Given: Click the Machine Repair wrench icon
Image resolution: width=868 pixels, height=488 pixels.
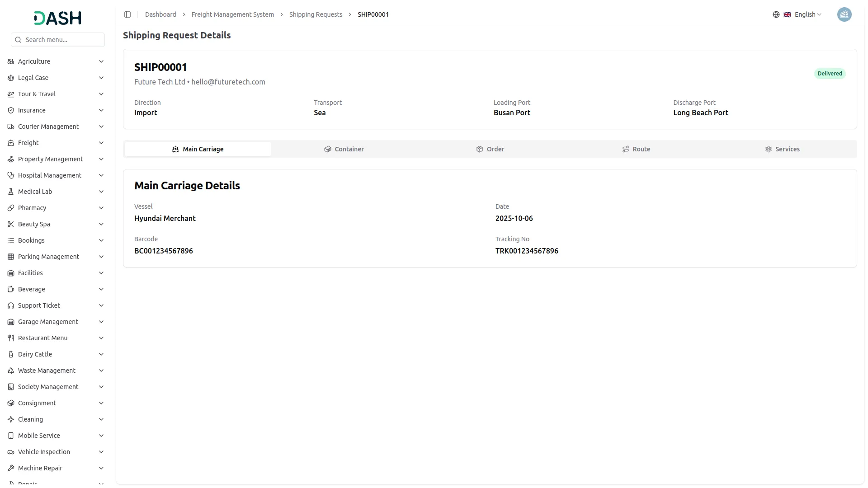Looking at the screenshot, I should (x=11, y=468).
